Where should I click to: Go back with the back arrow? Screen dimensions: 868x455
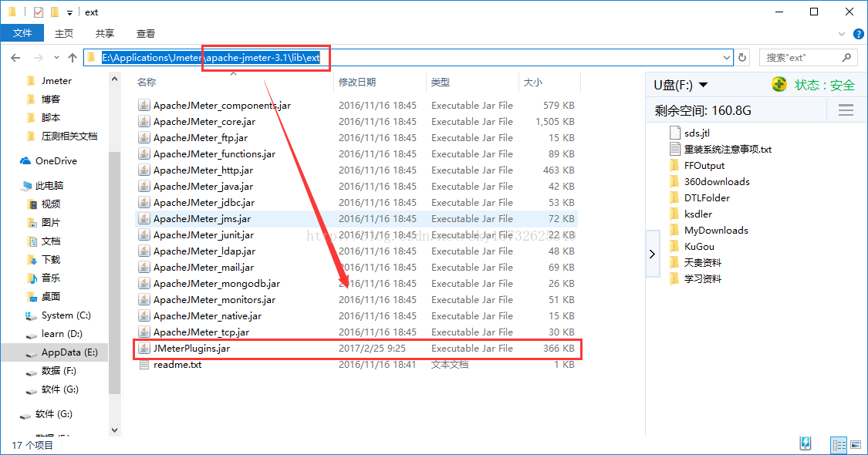tap(15, 58)
